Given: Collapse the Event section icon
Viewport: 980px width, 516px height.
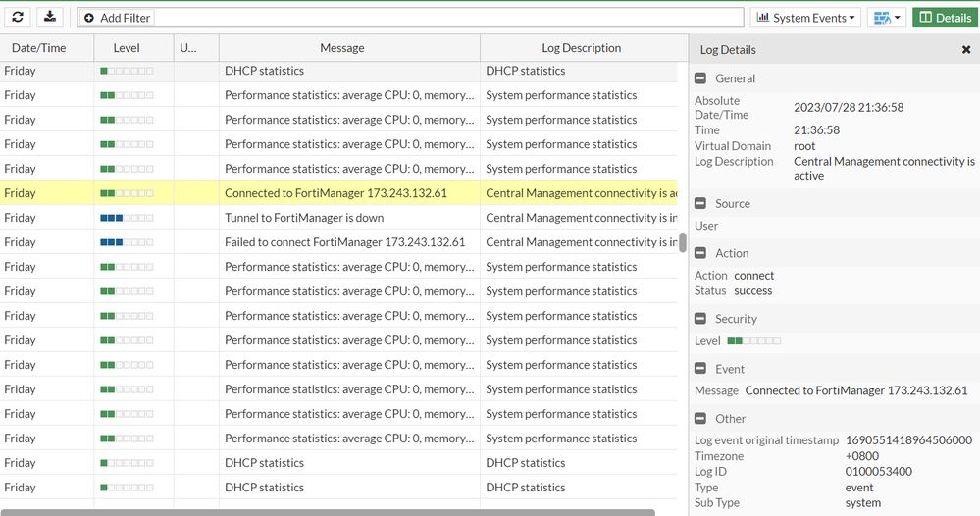Looking at the screenshot, I should click(x=700, y=369).
